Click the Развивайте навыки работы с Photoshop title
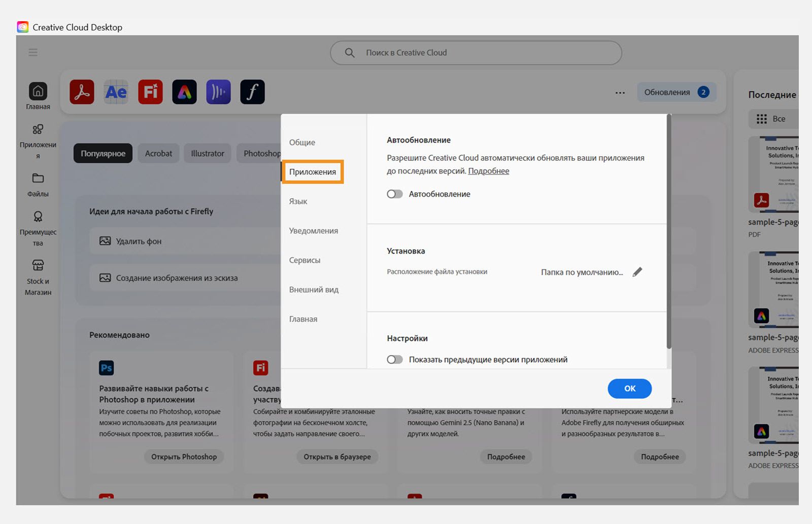 click(154, 394)
